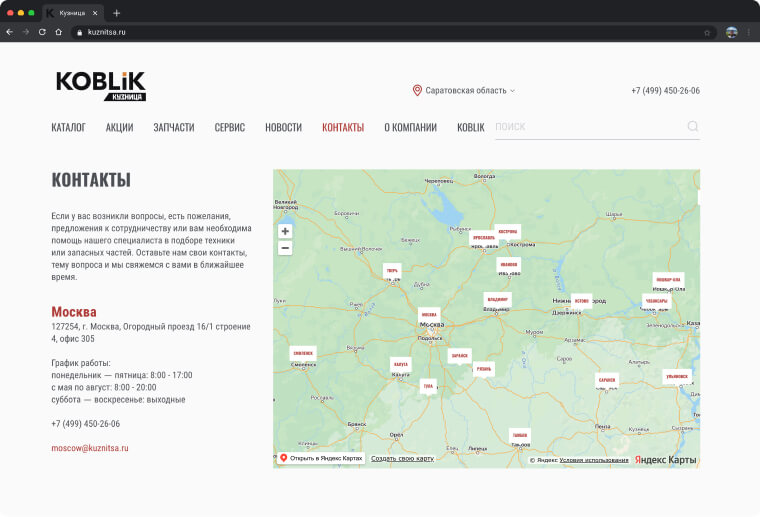Click the Создать свою карту link
Screen dimensions: 760x517
pos(402,458)
